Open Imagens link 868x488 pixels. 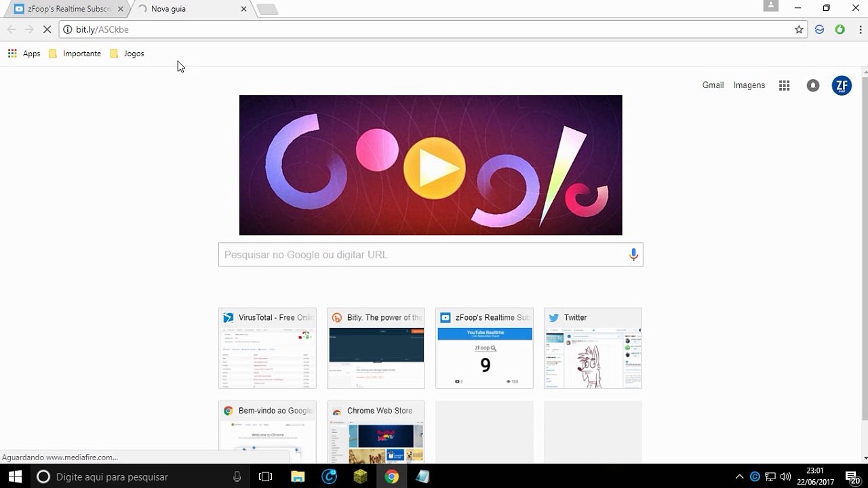749,85
